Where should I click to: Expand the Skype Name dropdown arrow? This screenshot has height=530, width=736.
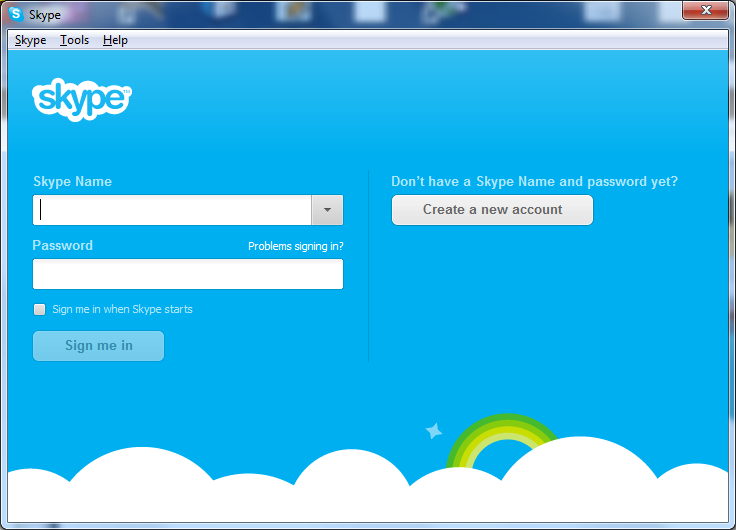coord(327,210)
